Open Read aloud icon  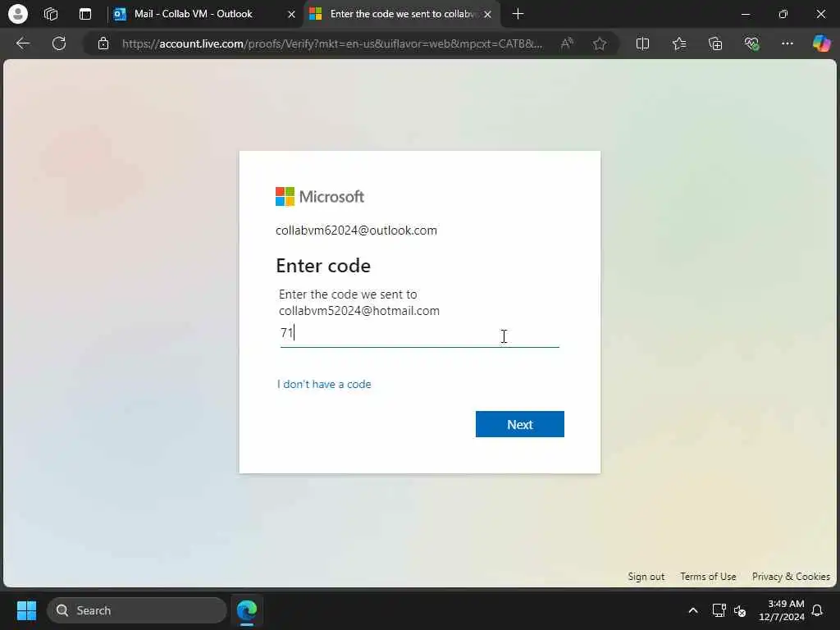click(x=567, y=43)
